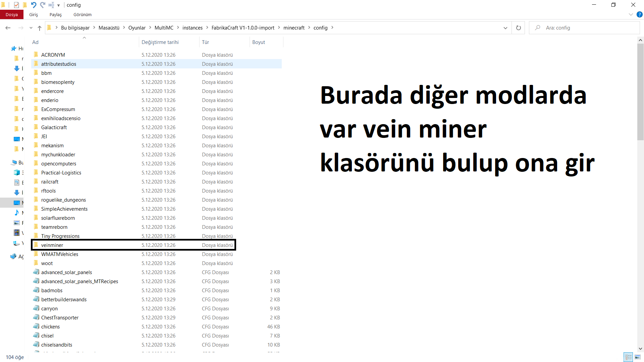Click the scroll up arrow of file list
The width and height of the screenshot is (644, 362).
640,40
